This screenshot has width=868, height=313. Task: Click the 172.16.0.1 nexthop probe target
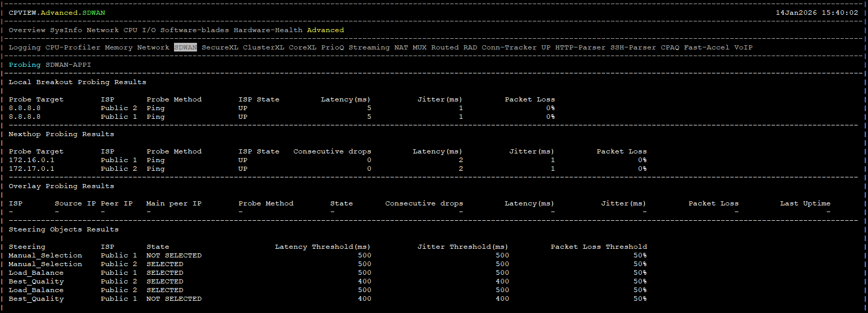tap(32, 160)
